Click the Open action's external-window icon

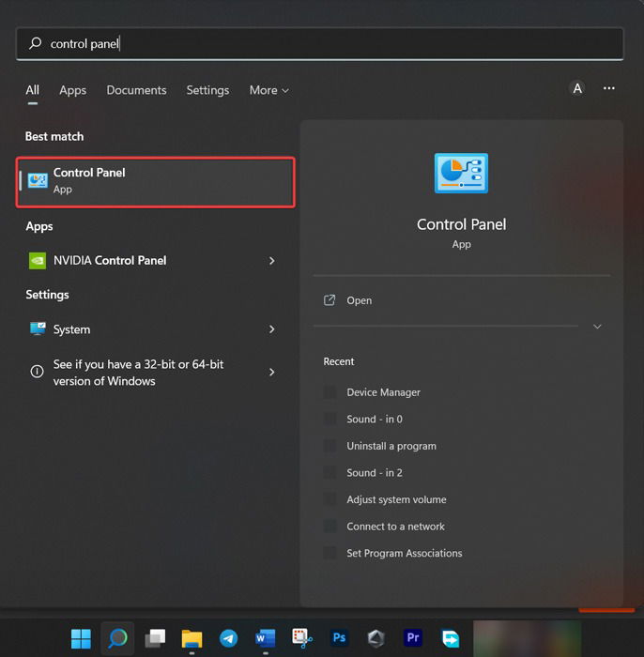point(330,300)
